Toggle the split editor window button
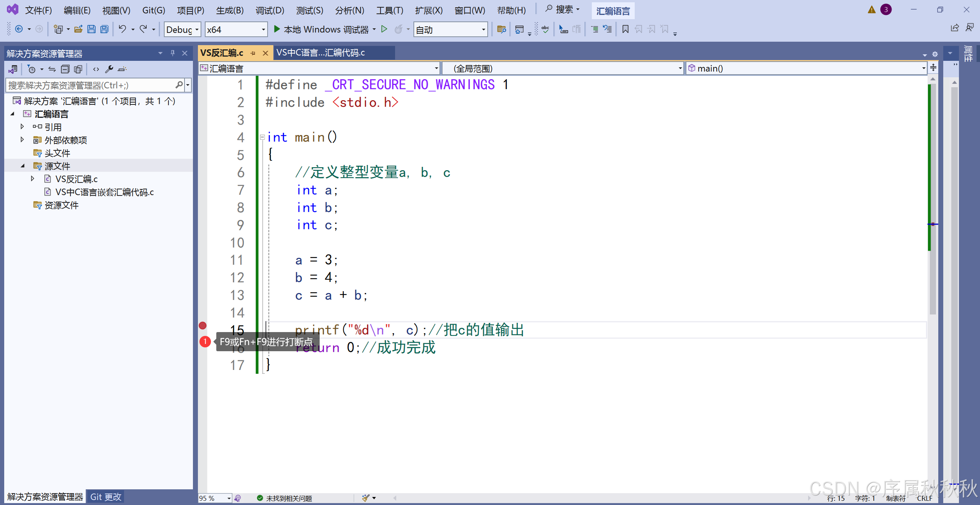 [933, 68]
